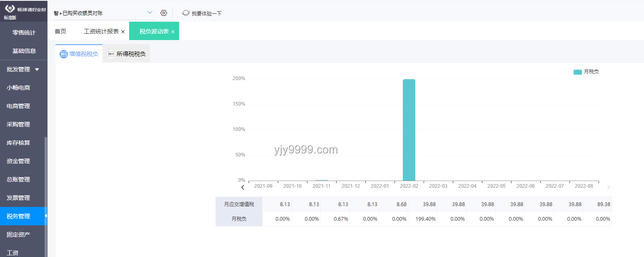The image size is (644, 257).
Task: Click the 月税负 row header
Action: click(239, 219)
